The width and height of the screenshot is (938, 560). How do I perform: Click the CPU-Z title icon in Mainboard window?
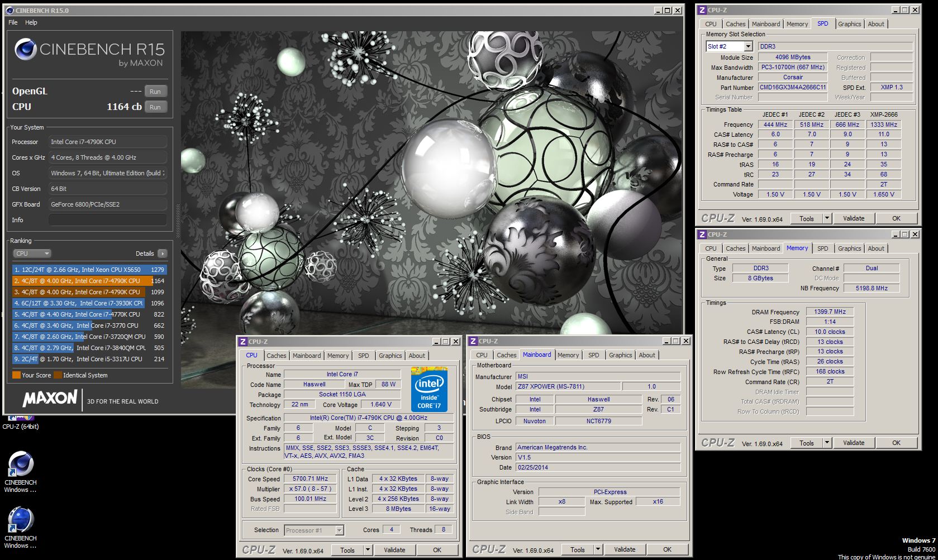[473, 341]
